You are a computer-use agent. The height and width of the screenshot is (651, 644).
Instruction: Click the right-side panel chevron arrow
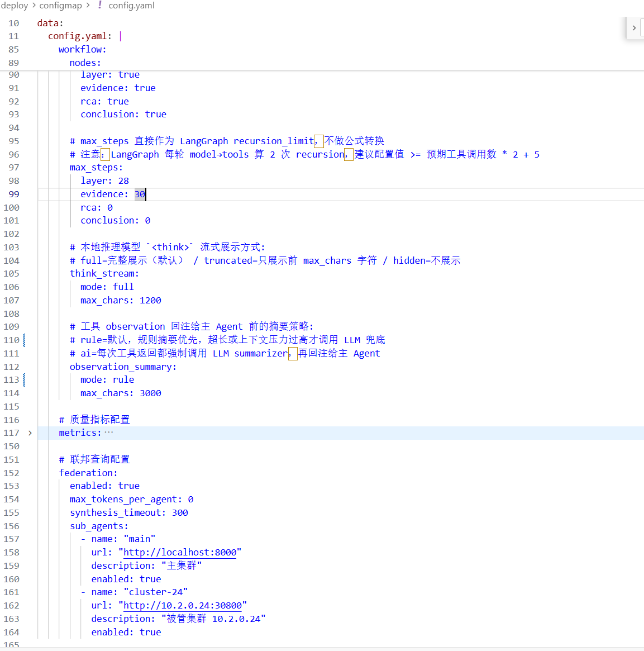634,28
